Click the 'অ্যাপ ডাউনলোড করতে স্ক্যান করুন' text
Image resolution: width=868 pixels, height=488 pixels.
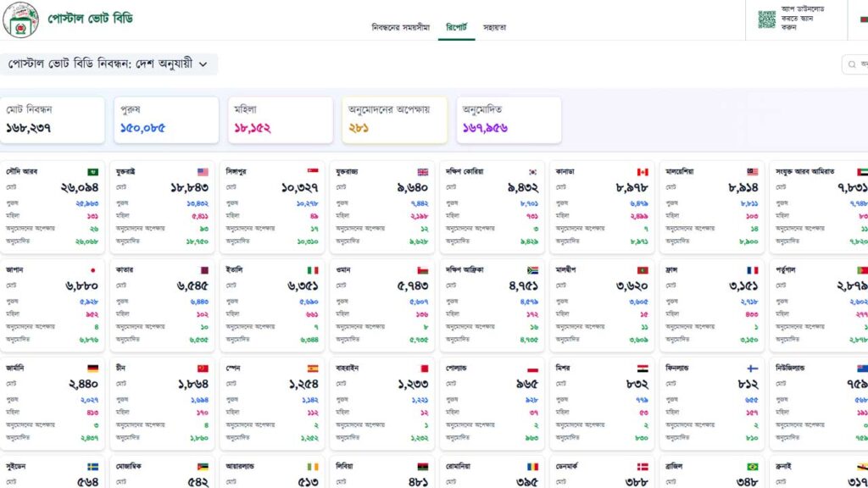802,18
